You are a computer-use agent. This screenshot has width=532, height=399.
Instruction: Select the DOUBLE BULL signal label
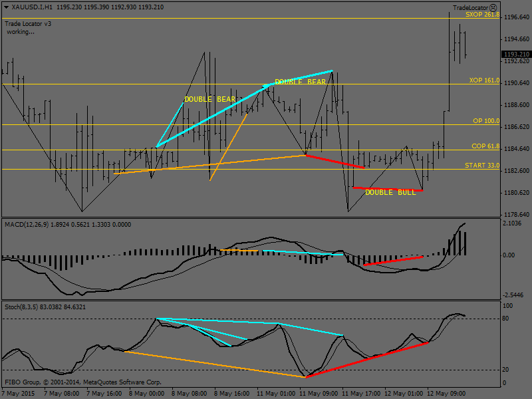(x=390, y=192)
